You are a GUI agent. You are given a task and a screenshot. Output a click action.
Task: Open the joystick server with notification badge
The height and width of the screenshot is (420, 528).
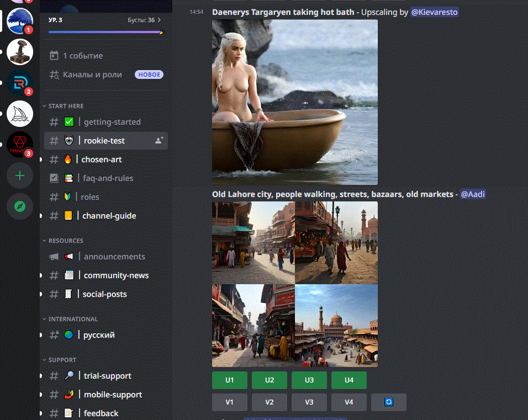click(20, 52)
